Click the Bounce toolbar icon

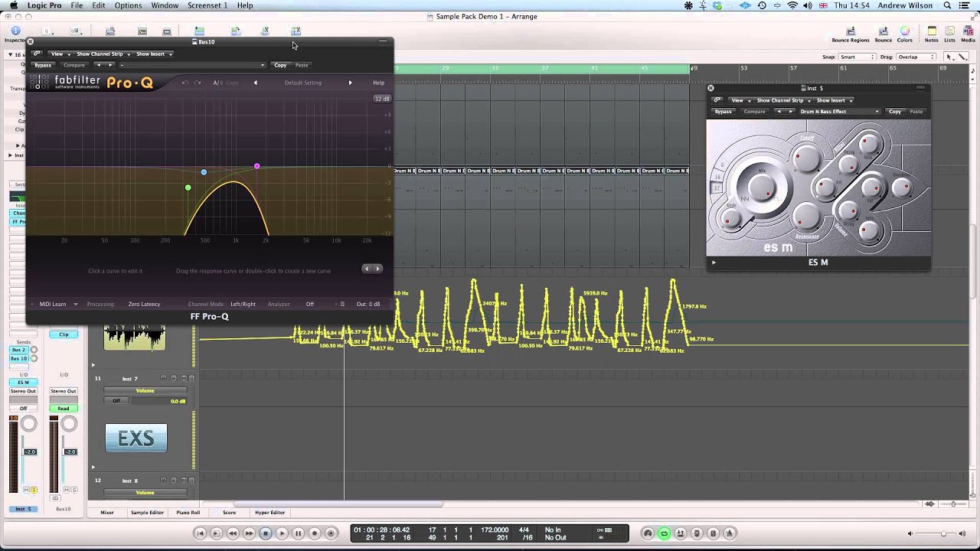pyautogui.click(x=884, y=31)
